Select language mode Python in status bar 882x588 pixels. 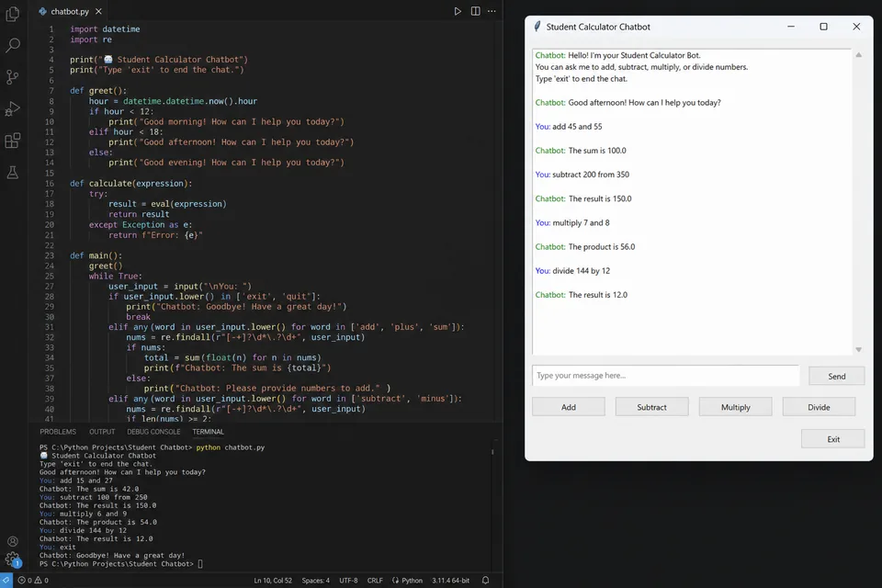tap(407, 580)
